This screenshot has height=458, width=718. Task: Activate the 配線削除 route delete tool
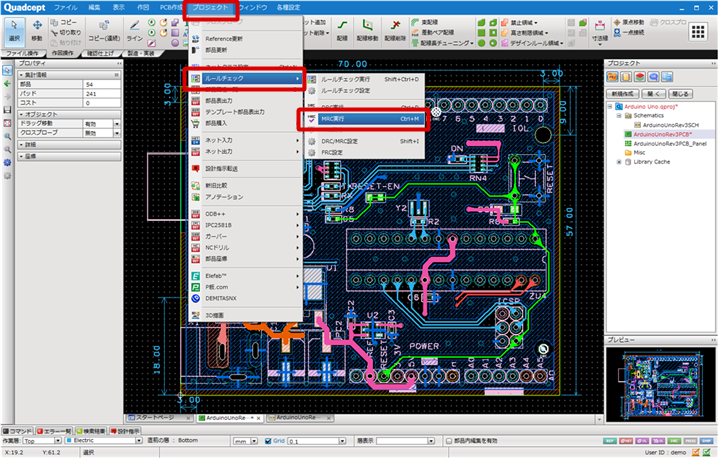click(395, 31)
